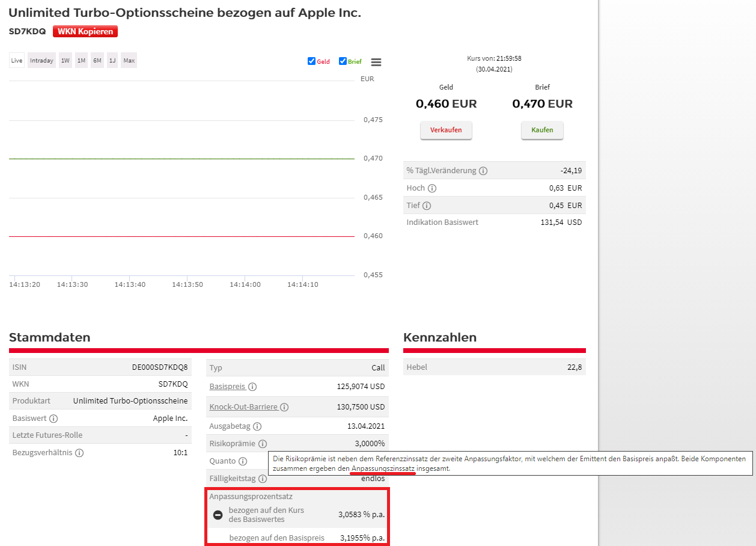Click info icon beside Risikoprämie

tap(262, 444)
